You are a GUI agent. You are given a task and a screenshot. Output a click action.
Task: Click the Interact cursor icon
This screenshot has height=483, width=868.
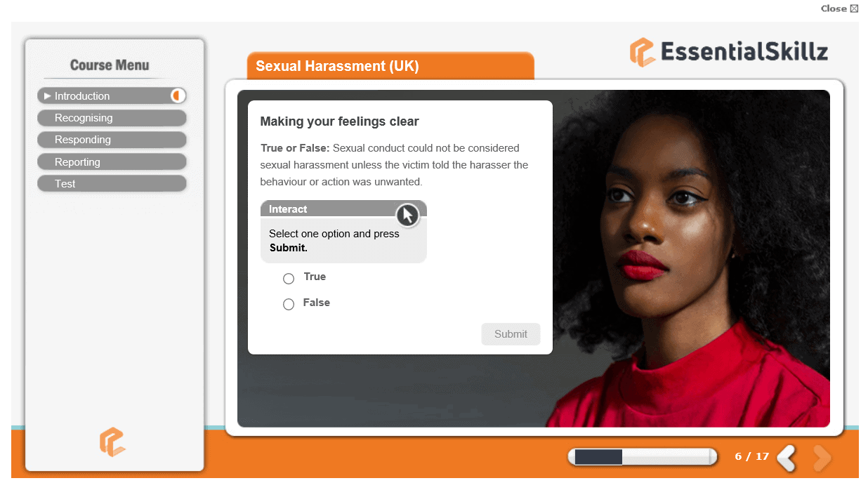(407, 216)
